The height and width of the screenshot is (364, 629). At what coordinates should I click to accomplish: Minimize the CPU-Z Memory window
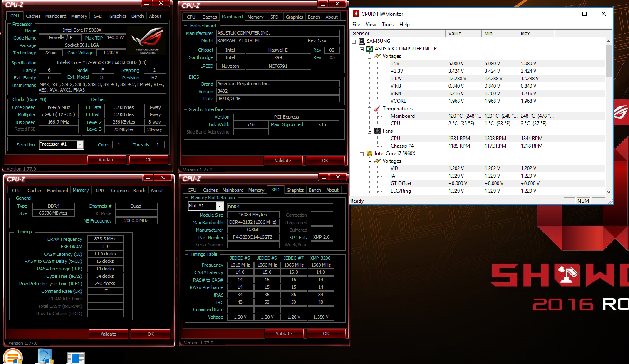coord(148,177)
